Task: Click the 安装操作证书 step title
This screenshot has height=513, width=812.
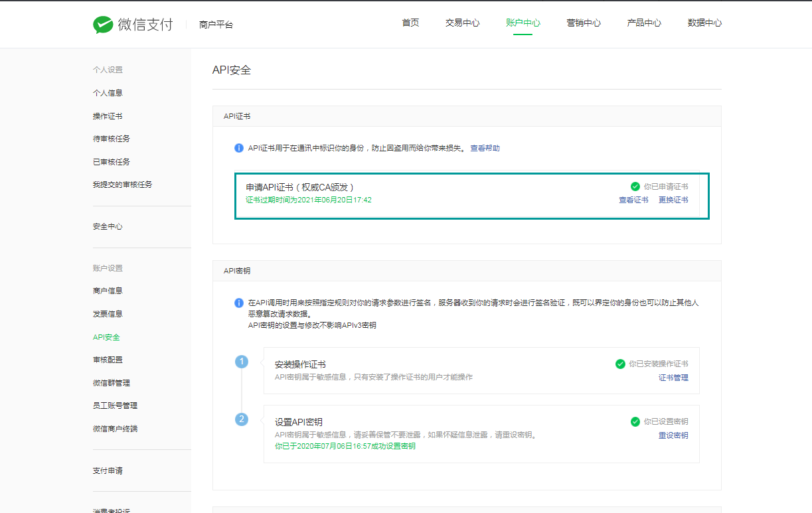Action: tap(300, 364)
